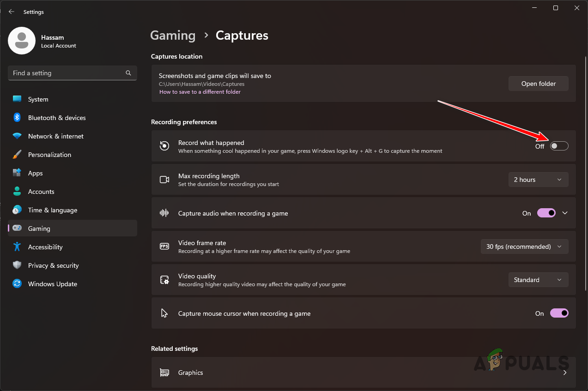588x391 pixels.
Task: Open the Max recording length dropdown
Action: (x=538, y=179)
